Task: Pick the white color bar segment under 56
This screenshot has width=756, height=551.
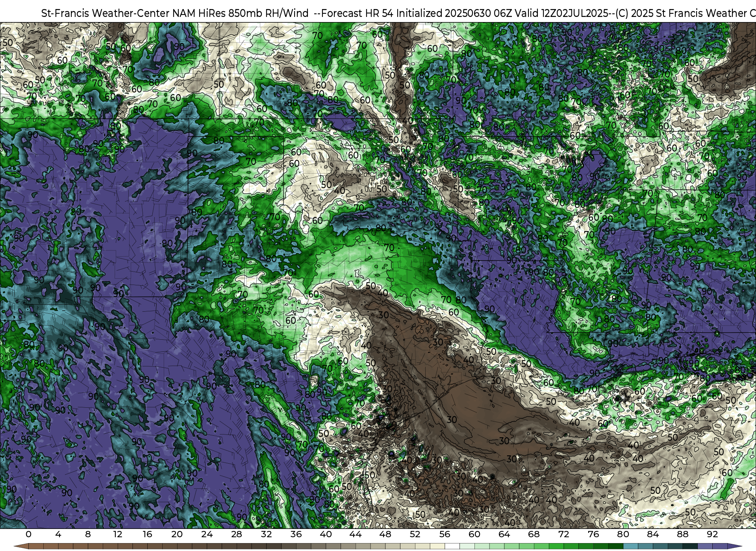Action: (x=452, y=546)
